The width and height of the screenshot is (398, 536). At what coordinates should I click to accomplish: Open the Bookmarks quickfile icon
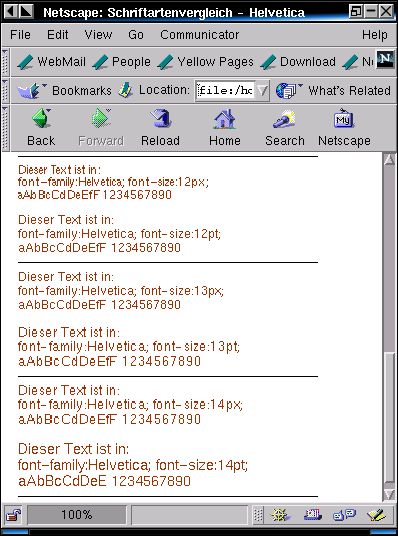coord(31,91)
